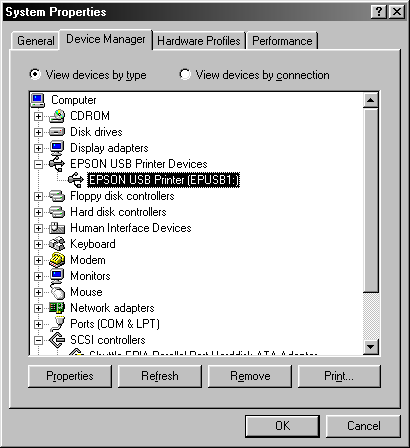Expand the Ports (COM & LPT) branch
Image resolution: width=410 pixels, height=448 pixels.
[x=38, y=324]
